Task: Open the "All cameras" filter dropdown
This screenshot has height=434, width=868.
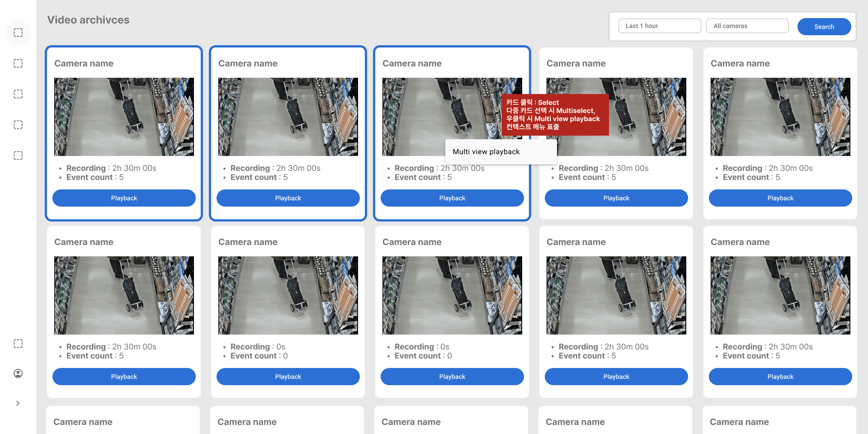Action: coord(747,26)
